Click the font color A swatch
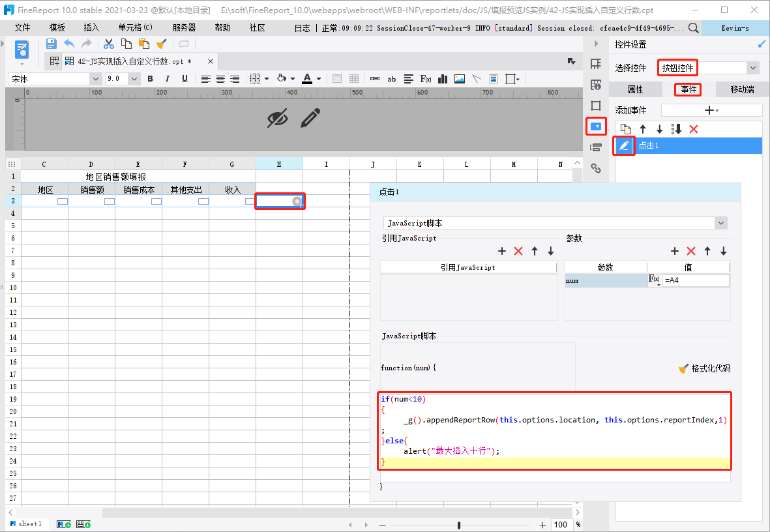 307,79
